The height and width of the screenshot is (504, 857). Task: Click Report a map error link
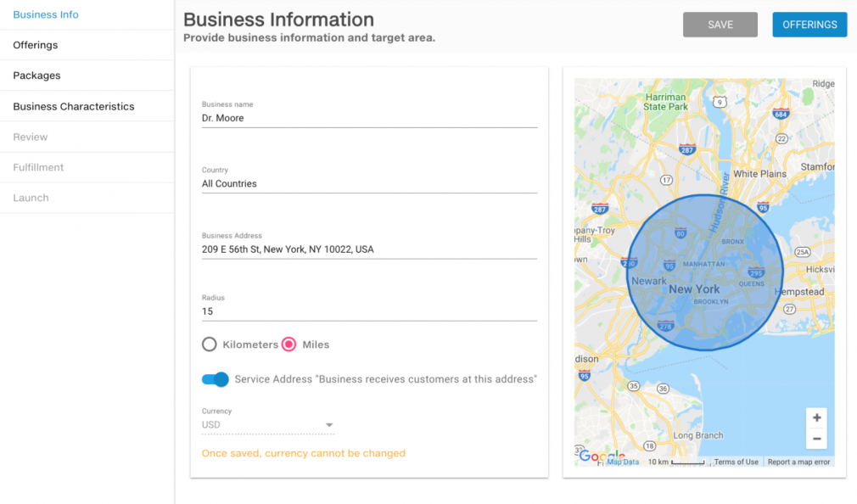[798, 462]
